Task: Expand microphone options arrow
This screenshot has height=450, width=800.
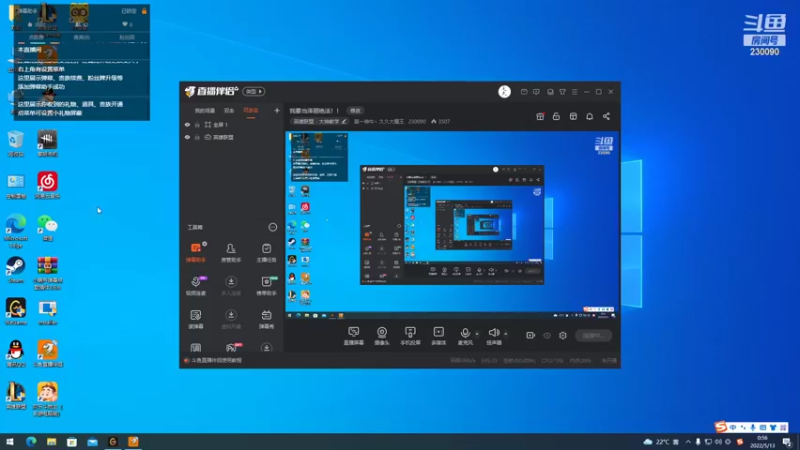Action: [477, 334]
